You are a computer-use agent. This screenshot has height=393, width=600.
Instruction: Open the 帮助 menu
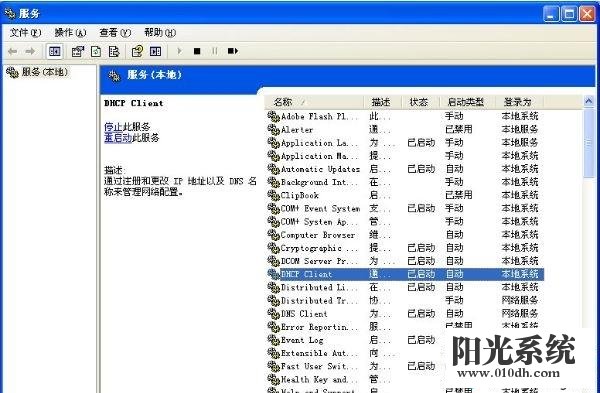click(x=160, y=33)
